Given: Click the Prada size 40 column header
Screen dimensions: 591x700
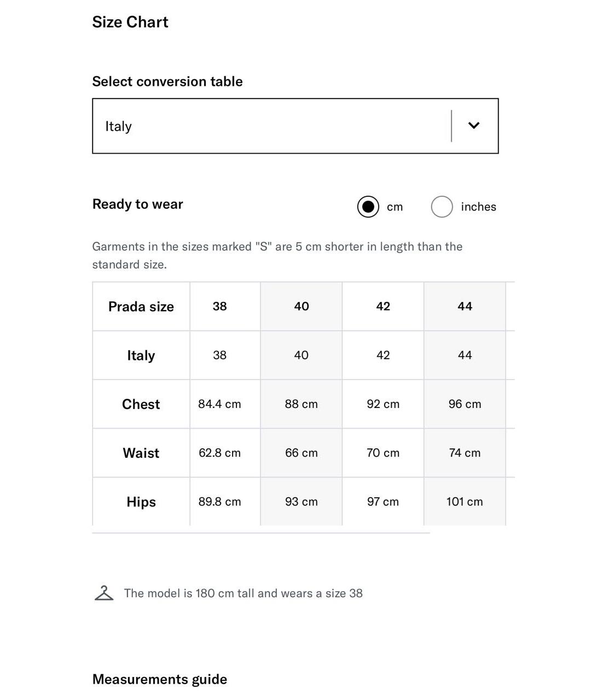Looking at the screenshot, I should pos(302,306).
